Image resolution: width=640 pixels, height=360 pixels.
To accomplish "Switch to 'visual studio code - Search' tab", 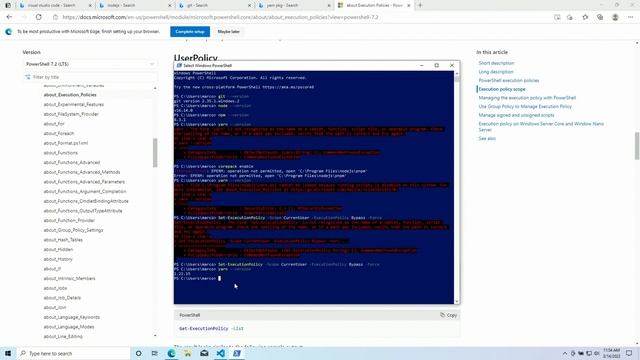I will [x=51, y=5].
